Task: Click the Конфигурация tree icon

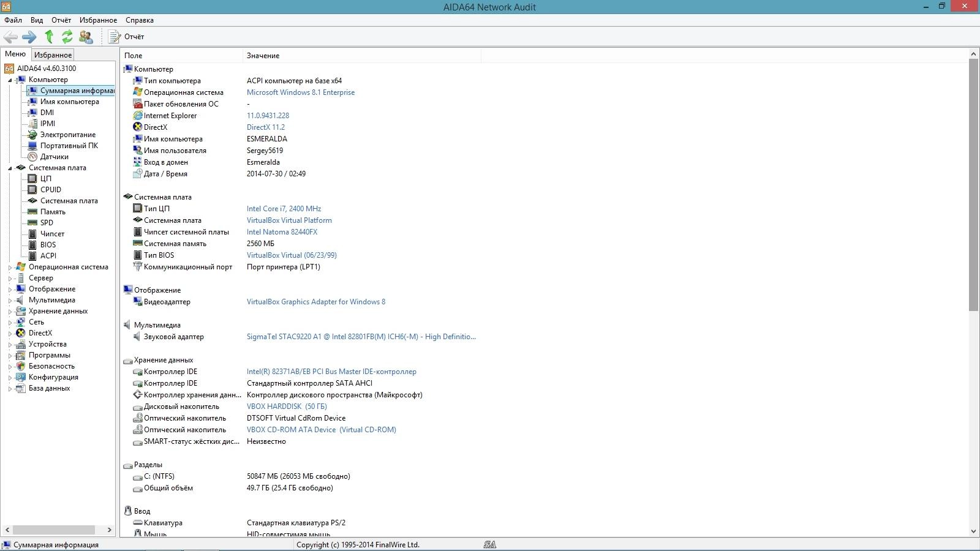Action: click(x=21, y=377)
